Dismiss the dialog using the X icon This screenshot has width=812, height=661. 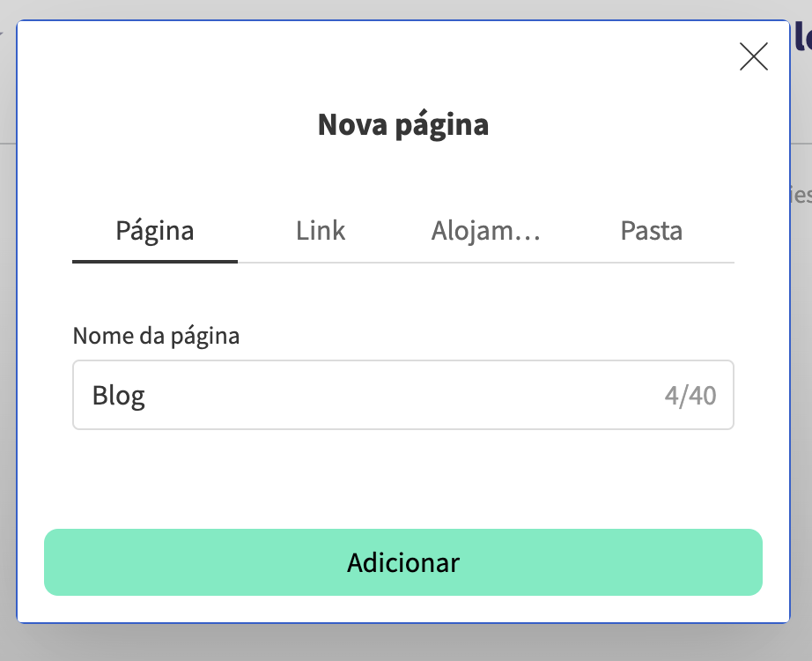[x=754, y=56]
